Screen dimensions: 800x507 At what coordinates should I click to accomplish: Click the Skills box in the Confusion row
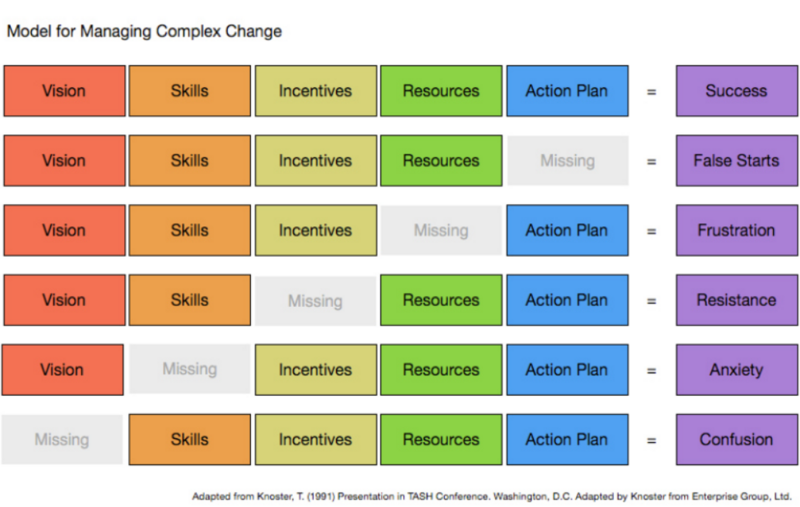click(190, 440)
